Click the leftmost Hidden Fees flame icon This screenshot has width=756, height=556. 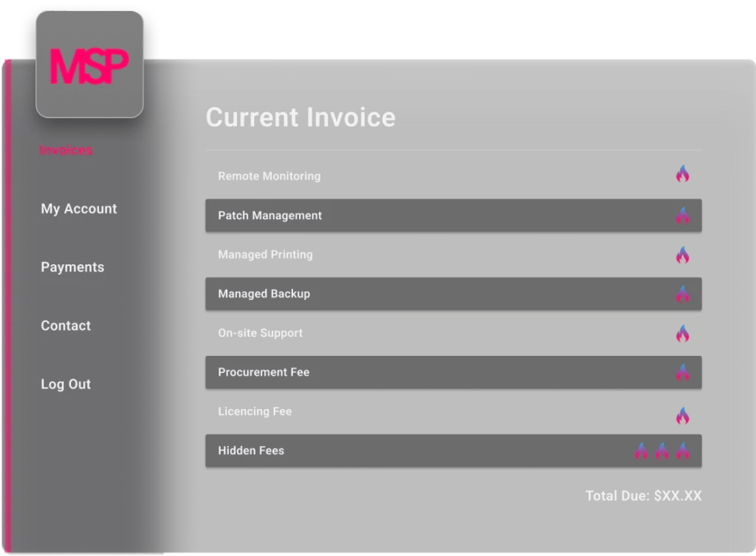click(x=641, y=451)
